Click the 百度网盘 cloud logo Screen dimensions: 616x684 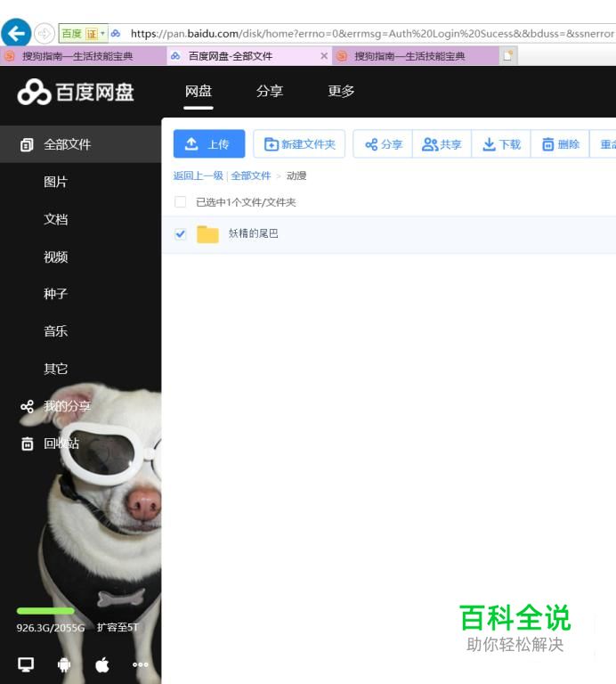click(x=34, y=92)
